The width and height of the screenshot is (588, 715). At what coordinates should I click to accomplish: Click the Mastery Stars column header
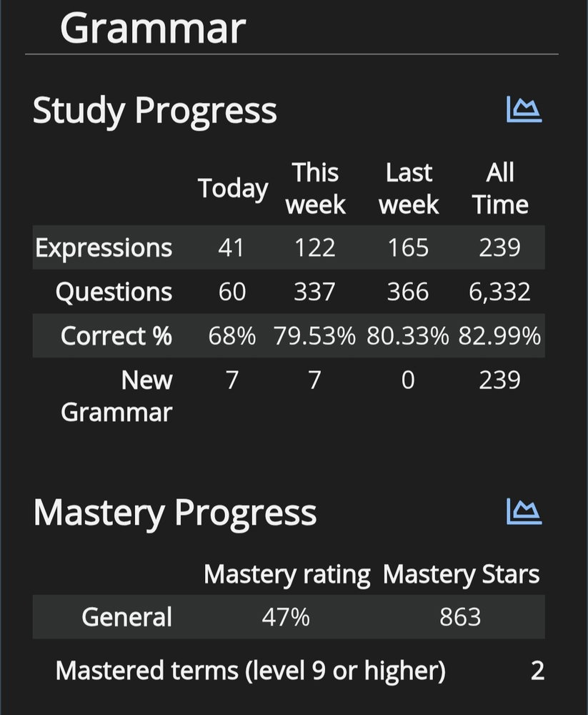click(x=461, y=574)
